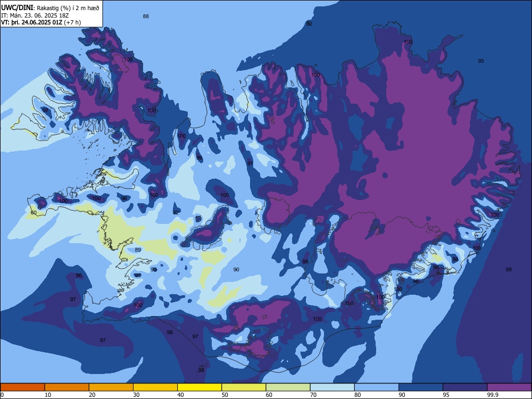Pick the pale green 60–70 legend swatch
This screenshot has height=399, width=532.
coord(288,387)
